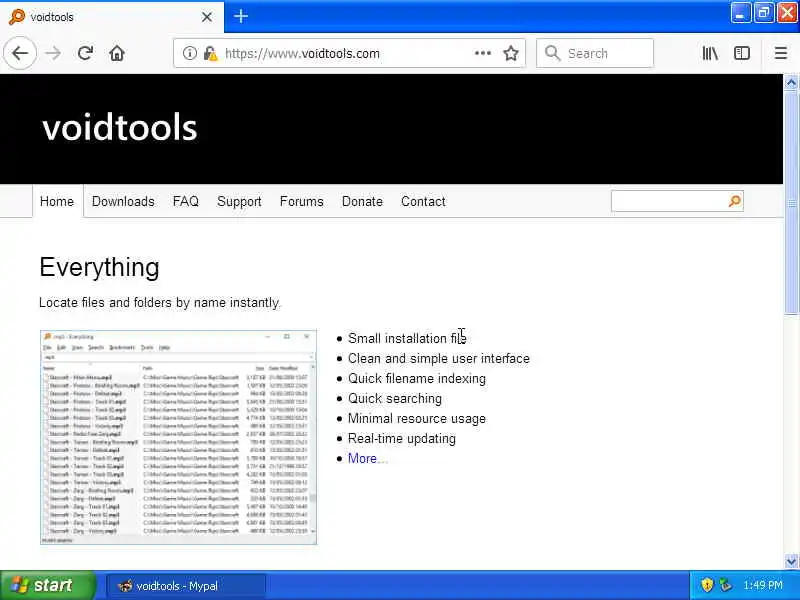800x600 pixels.
Task: Click 'Minimal resource usage' text
Action: (x=417, y=418)
